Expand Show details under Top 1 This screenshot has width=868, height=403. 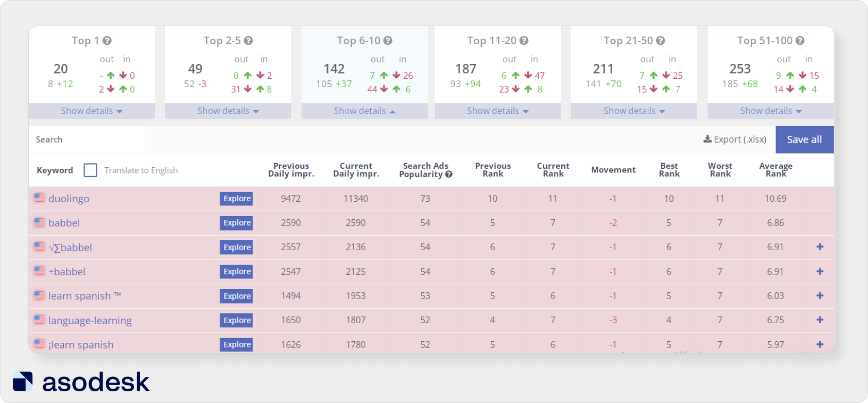(91, 111)
